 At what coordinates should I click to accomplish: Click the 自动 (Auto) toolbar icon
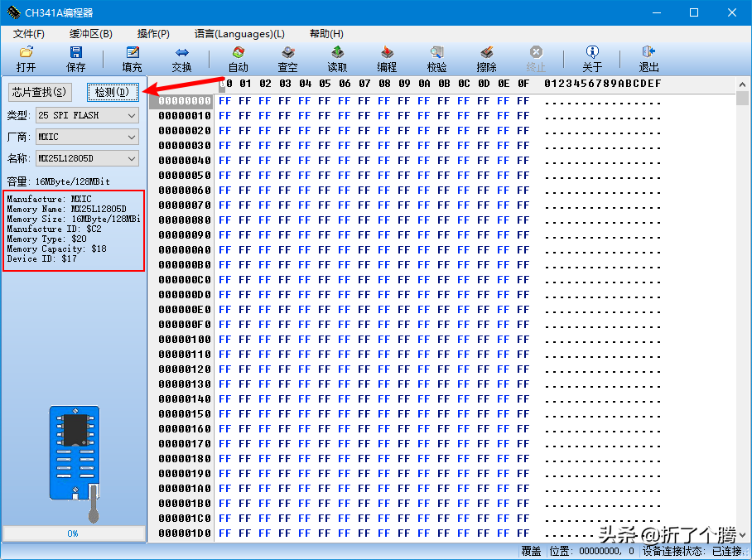(239, 52)
